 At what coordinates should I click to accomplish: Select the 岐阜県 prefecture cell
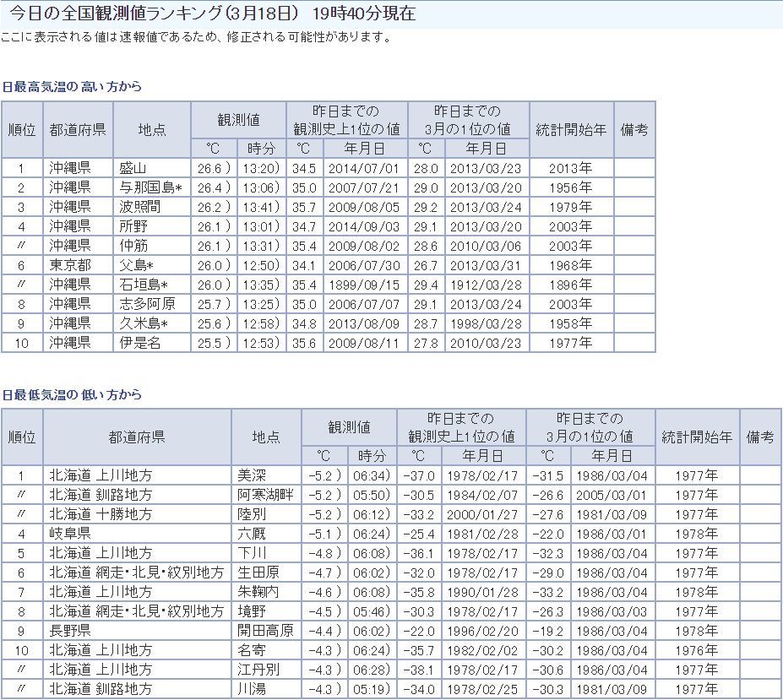click(69, 534)
